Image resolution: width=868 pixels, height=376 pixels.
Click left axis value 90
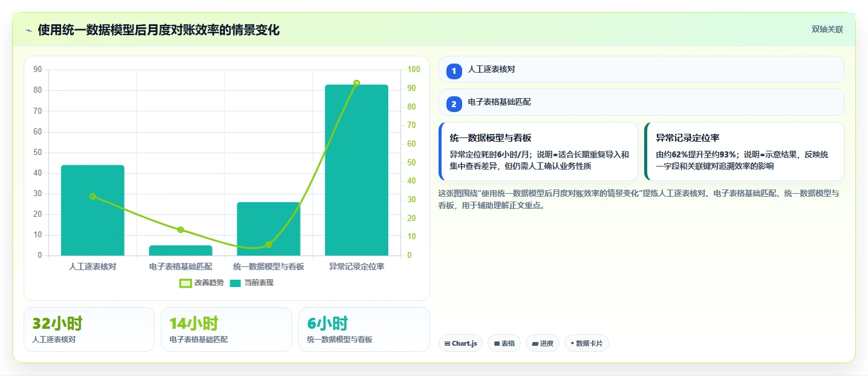(x=38, y=70)
